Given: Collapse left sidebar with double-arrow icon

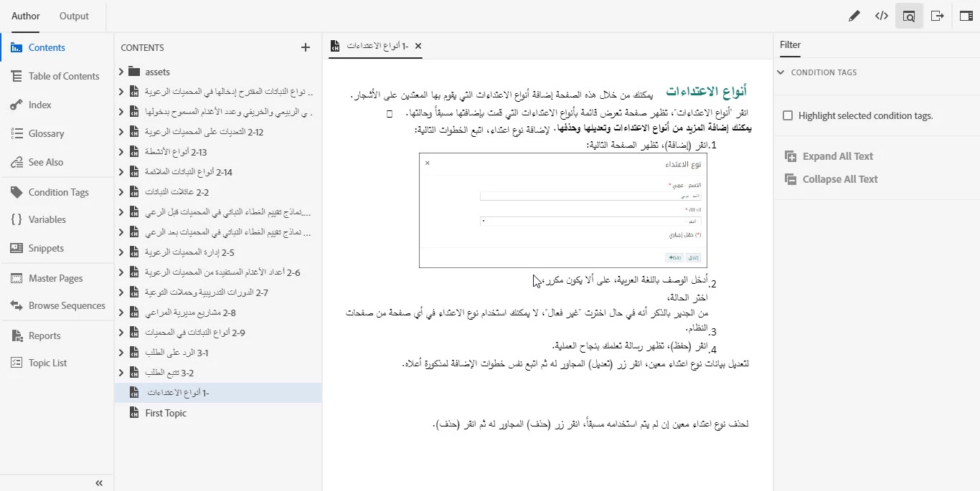Looking at the screenshot, I should tap(100, 483).
